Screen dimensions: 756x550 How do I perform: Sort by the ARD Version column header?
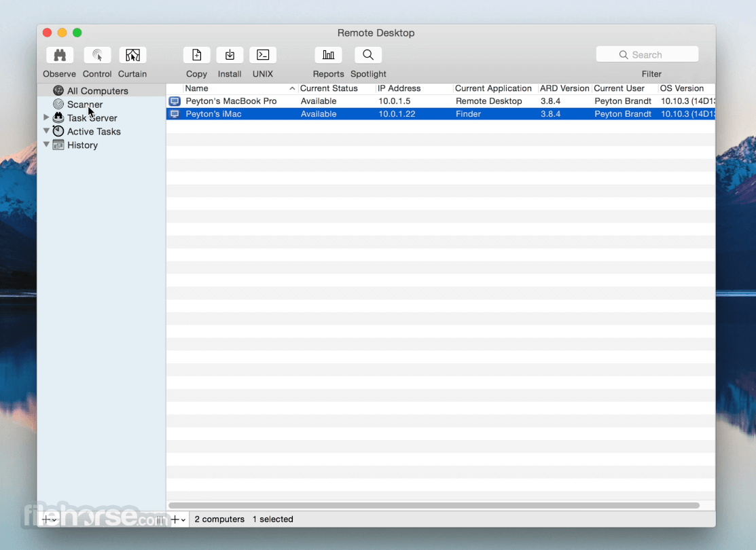[565, 89]
